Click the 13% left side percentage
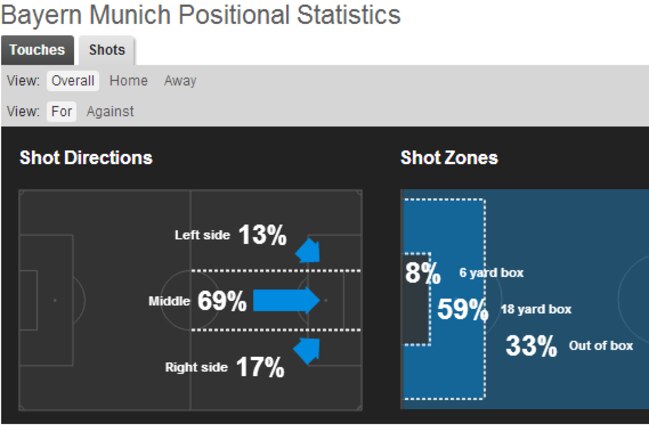 pyautogui.click(x=262, y=235)
